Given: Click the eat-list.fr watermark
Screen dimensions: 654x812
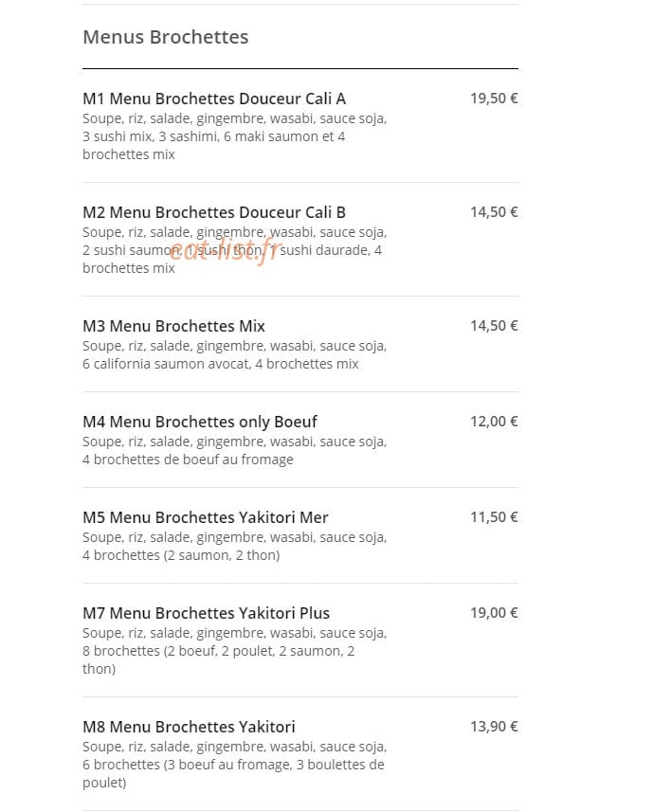Looking at the screenshot, I should point(225,250).
